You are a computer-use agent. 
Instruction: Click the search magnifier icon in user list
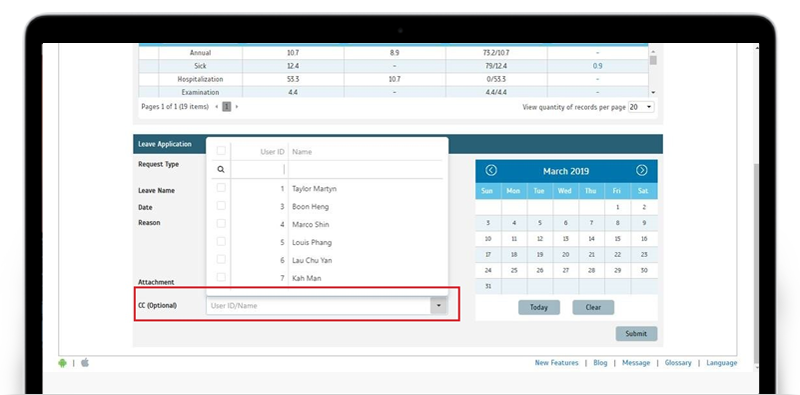click(221, 169)
